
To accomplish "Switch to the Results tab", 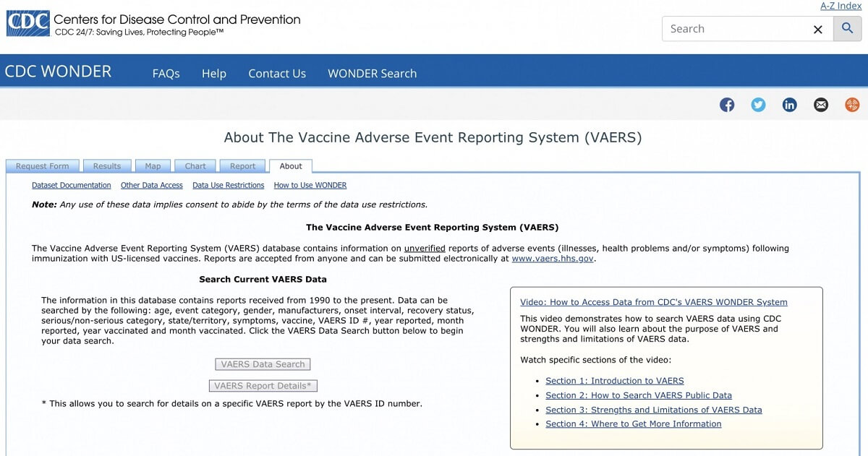I will pyautogui.click(x=107, y=166).
